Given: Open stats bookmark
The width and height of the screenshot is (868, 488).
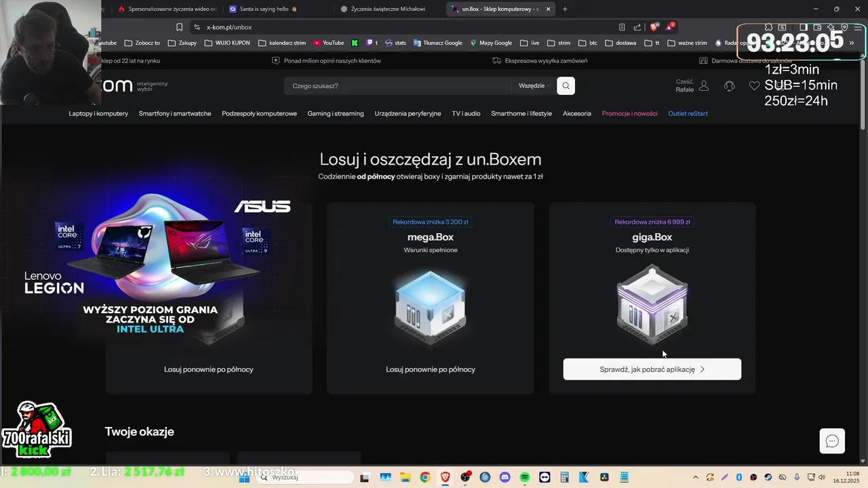Looking at the screenshot, I should 395,43.
